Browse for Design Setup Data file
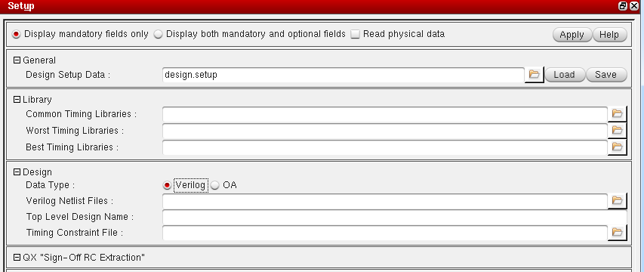 (534, 75)
